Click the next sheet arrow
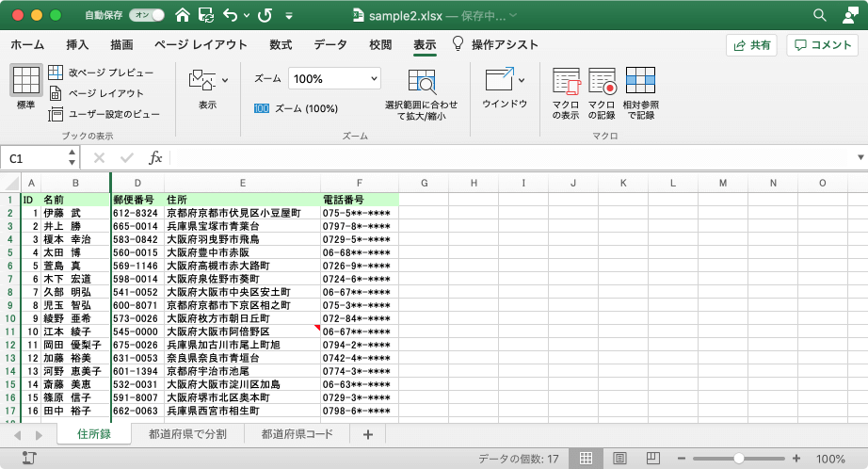This screenshot has height=469, width=868. [39, 435]
